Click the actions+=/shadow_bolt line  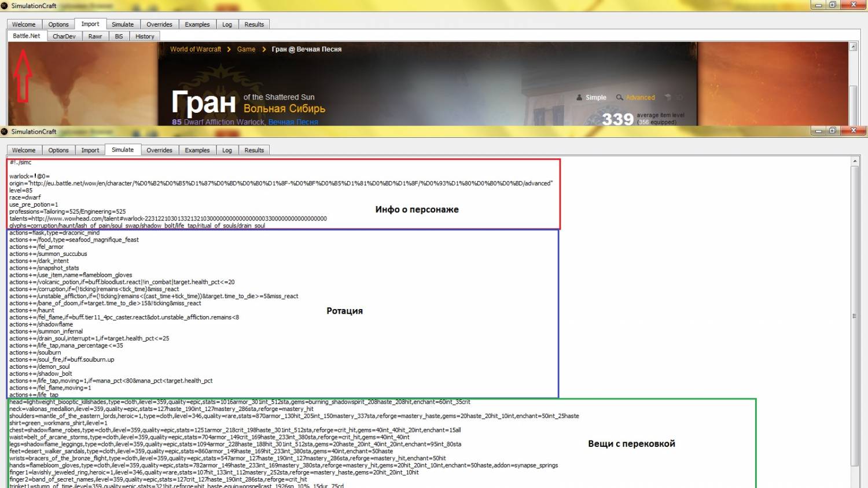click(x=41, y=374)
